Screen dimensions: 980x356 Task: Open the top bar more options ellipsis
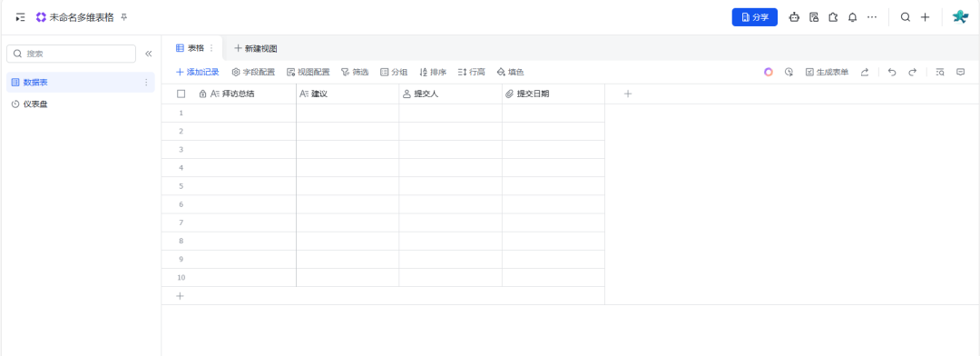tap(872, 17)
